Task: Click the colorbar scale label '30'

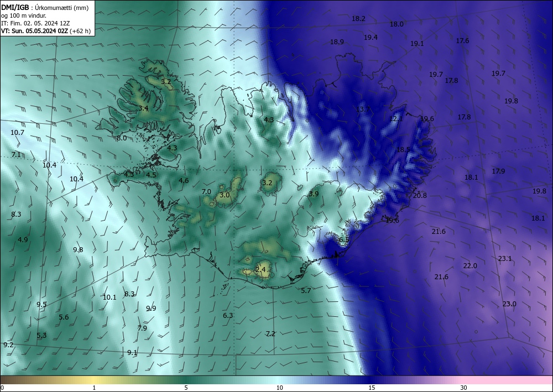Action: coord(464,388)
